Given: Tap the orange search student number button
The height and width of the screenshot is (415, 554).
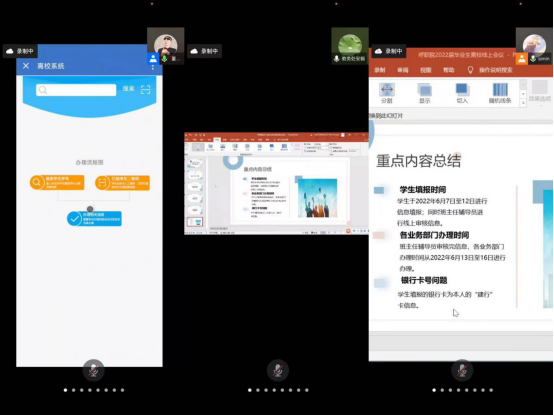Looking at the screenshot, I should point(57,183).
